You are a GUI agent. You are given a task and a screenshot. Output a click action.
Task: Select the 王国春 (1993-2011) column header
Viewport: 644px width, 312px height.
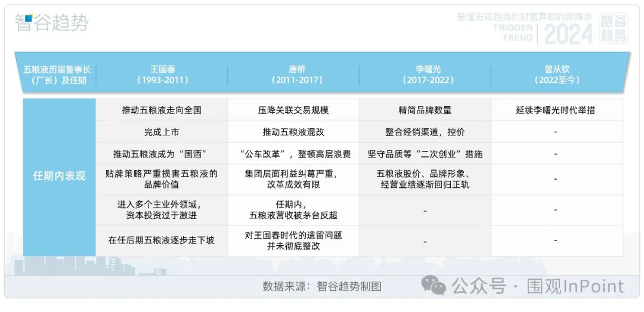[x=162, y=75]
